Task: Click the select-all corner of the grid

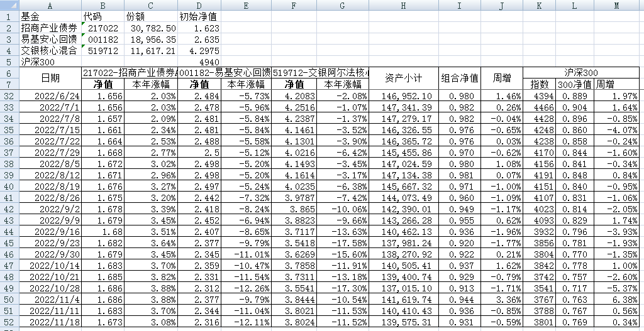Action: click(9, 5)
